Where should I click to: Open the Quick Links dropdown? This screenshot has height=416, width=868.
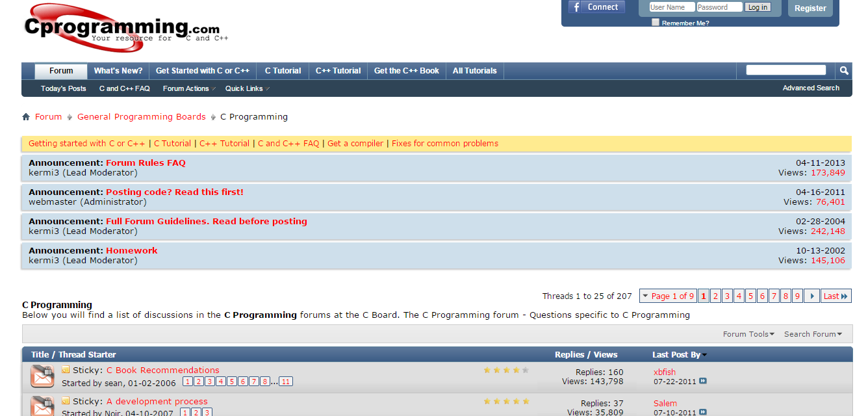click(247, 88)
